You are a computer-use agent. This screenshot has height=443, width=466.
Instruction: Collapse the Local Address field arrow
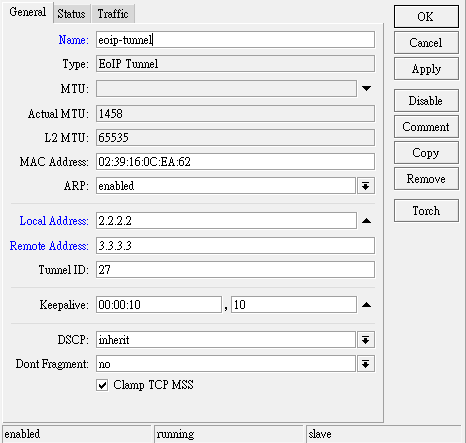click(366, 221)
